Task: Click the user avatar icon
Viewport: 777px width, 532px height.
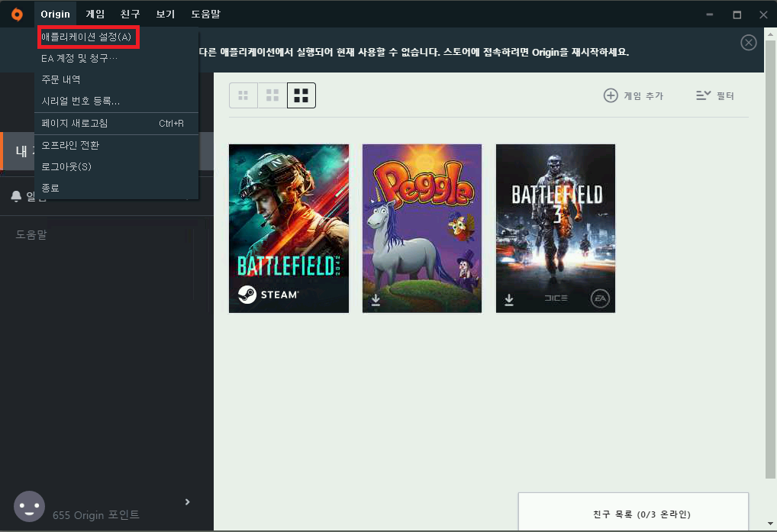Action: point(29,506)
